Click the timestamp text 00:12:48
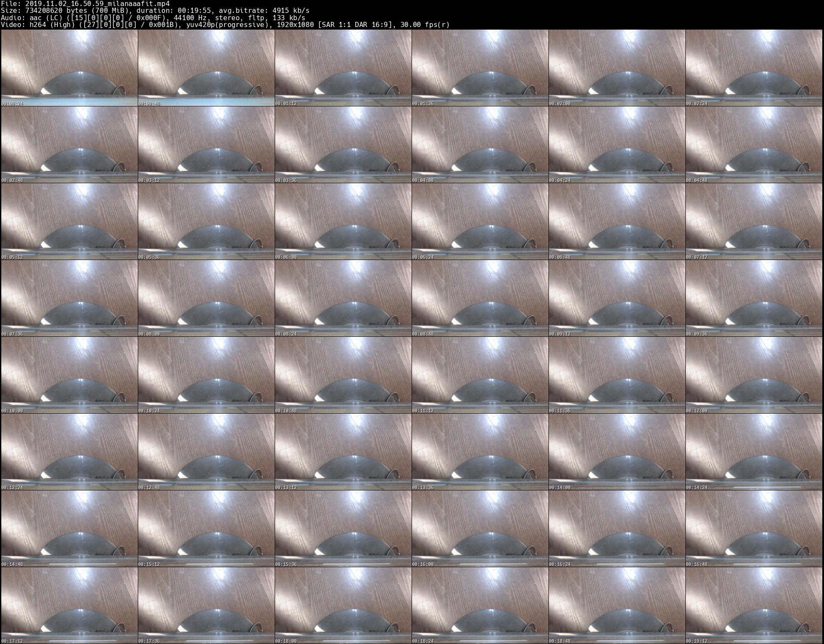824x644 pixels. [149, 488]
